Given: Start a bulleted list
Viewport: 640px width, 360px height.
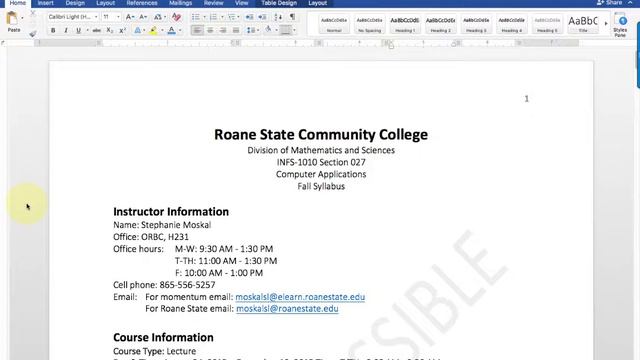Looking at the screenshot, I should click(196, 17).
